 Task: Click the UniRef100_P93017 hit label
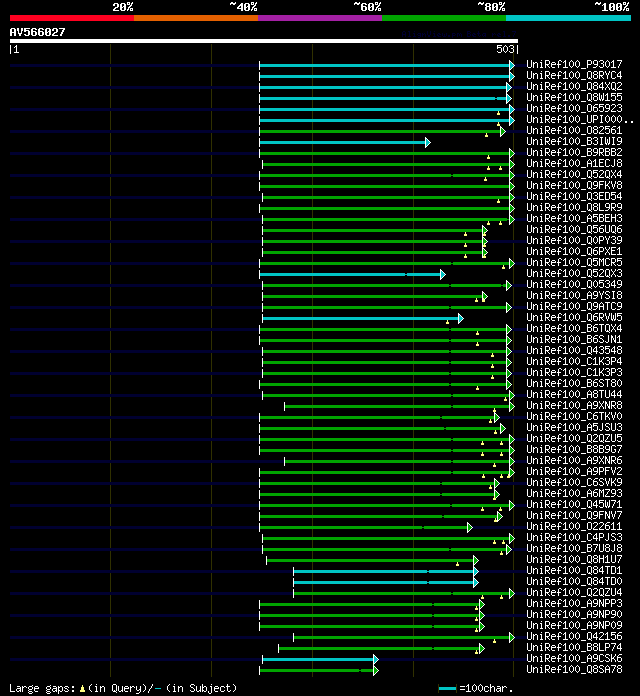click(574, 64)
